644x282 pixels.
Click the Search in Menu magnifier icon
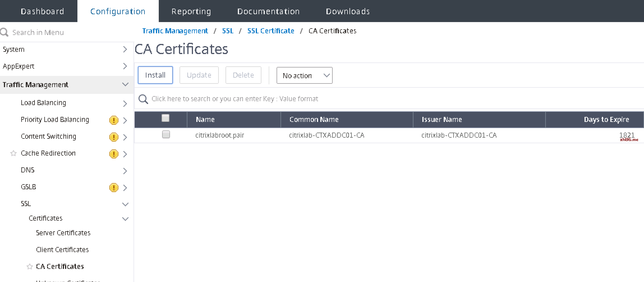tap(4, 32)
